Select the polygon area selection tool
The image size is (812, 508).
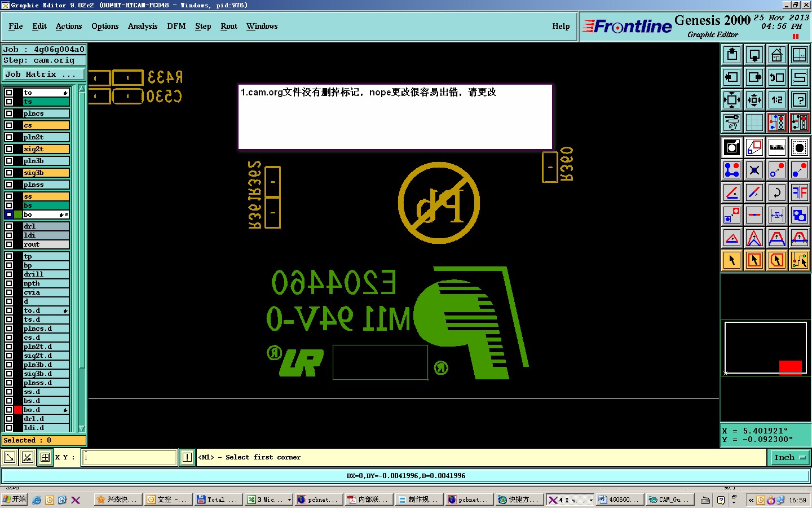(777, 260)
